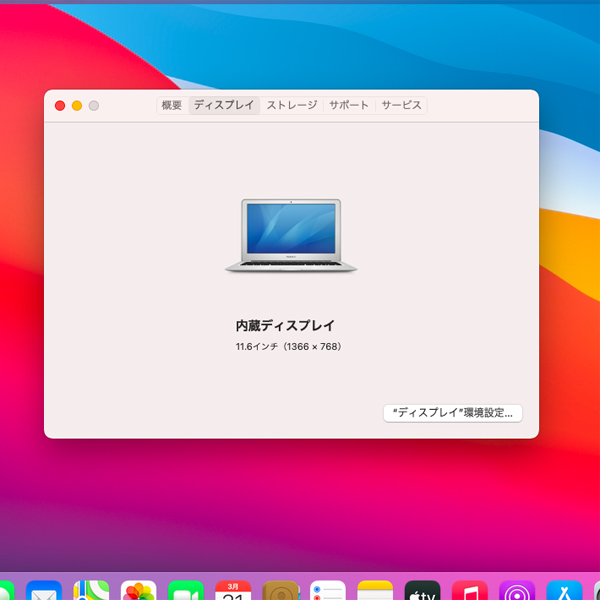Launch Maps in the dock
The width and height of the screenshot is (600, 600).
91,591
